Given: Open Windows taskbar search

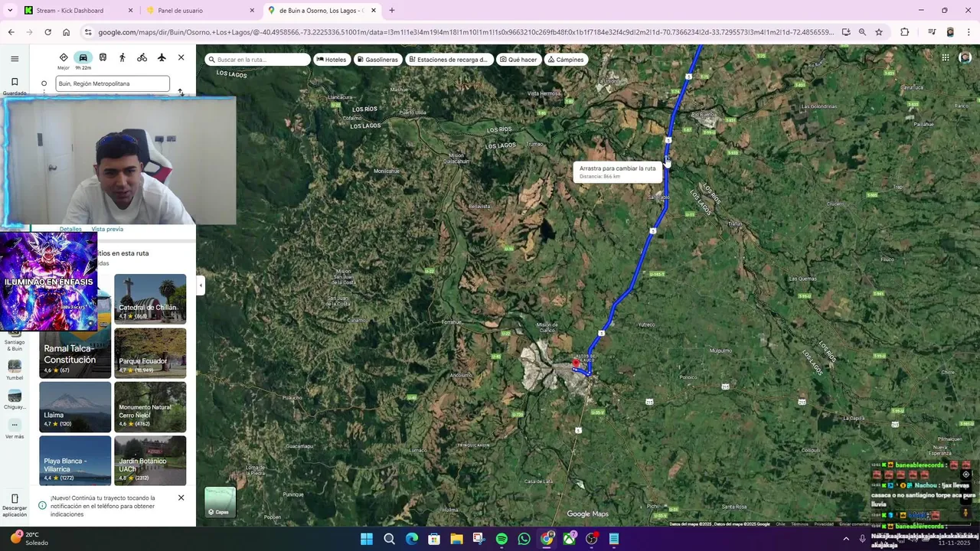Looking at the screenshot, I should click(389, 539).
